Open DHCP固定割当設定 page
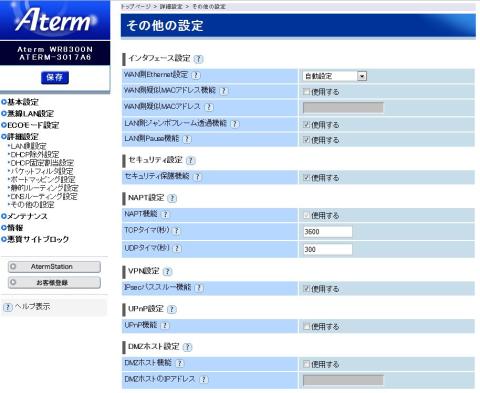480x393 pixels. click(42, 163)
